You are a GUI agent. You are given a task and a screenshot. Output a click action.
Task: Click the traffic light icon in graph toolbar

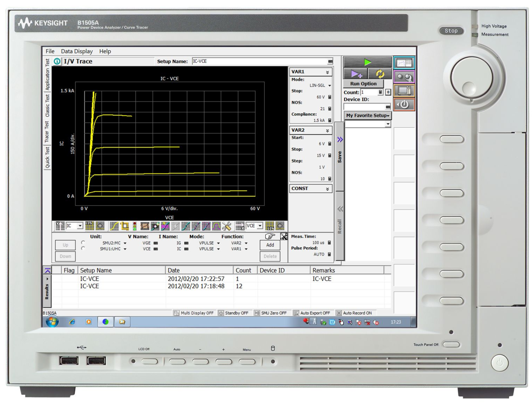134,226
